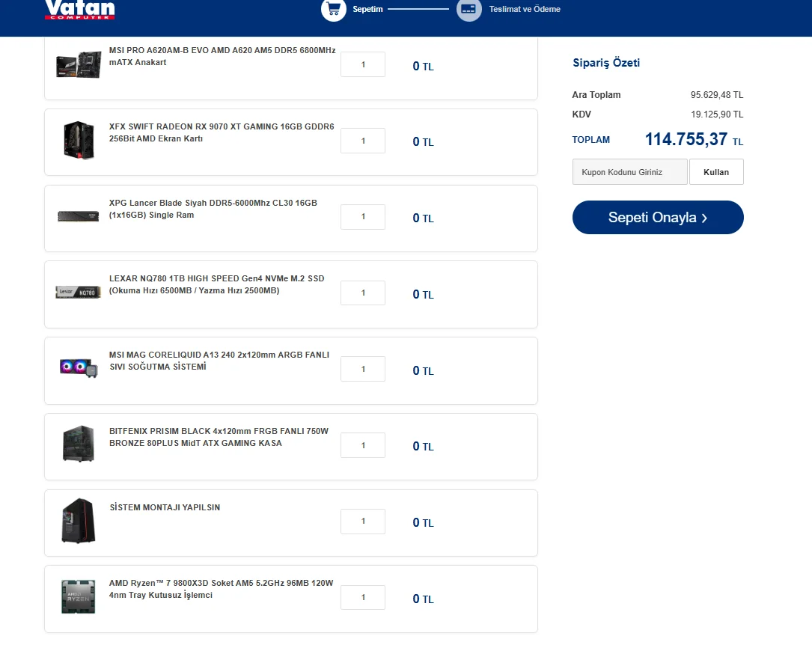Open the MSI PRO A620AM-B motherboard thumbnail
Screen dimensions: 812x645
pos(79,64)
